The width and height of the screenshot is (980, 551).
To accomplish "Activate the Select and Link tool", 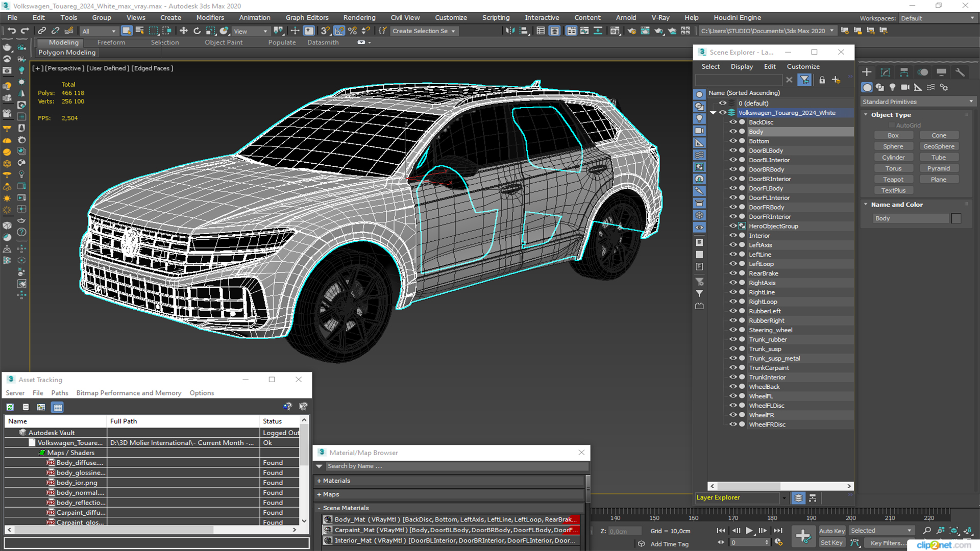I will tap(42, 31).
